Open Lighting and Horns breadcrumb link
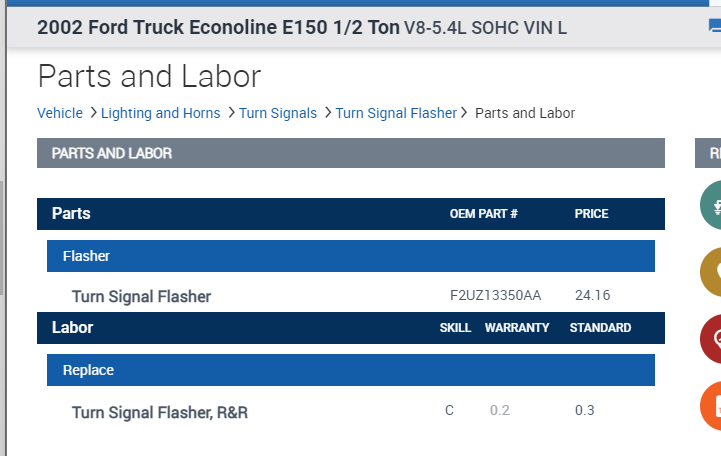 pos(160,113)
